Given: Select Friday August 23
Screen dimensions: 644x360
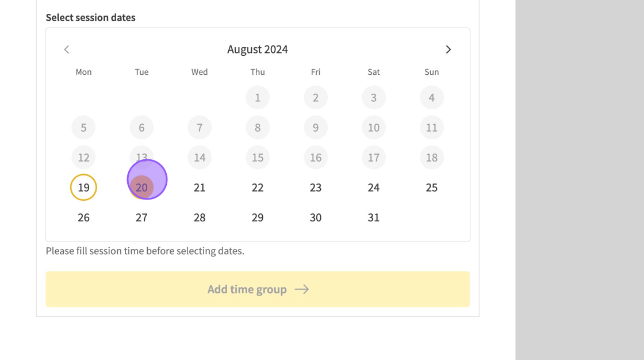Looking at the screenshot, I should pyautogui.click(x=316, y=187).
